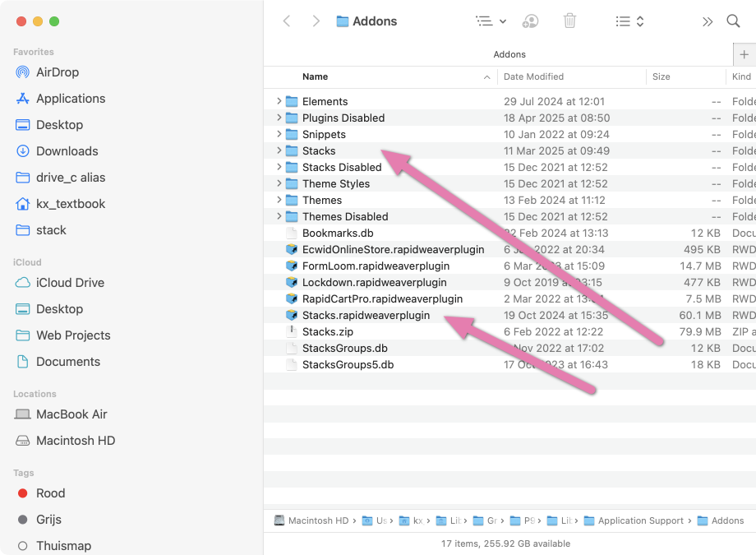Select RapidCartPro.rapidweaverplugin icon
This screenshot has height=555, width=756.
click(292, 298)
